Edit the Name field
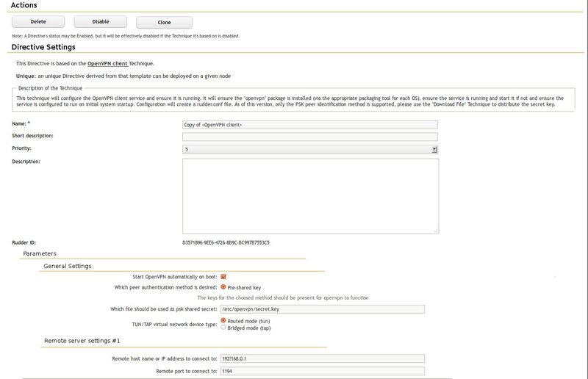 pyautogui.click(x=310, y=125)
